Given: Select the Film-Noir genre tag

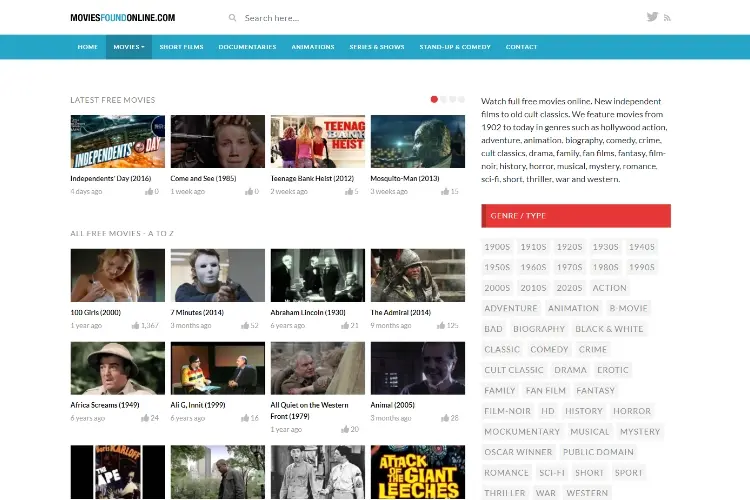Looking at the screenshot, I should click(x=507, y=411).
